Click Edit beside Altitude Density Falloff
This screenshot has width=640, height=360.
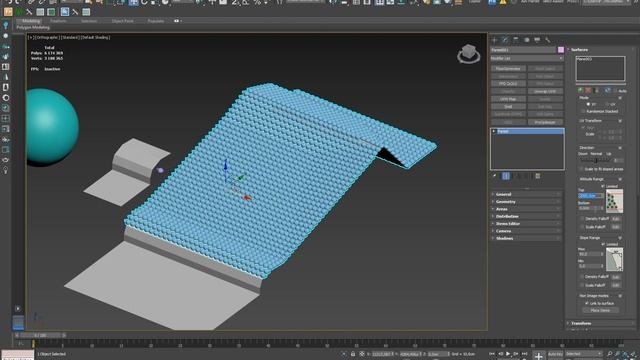616,219
